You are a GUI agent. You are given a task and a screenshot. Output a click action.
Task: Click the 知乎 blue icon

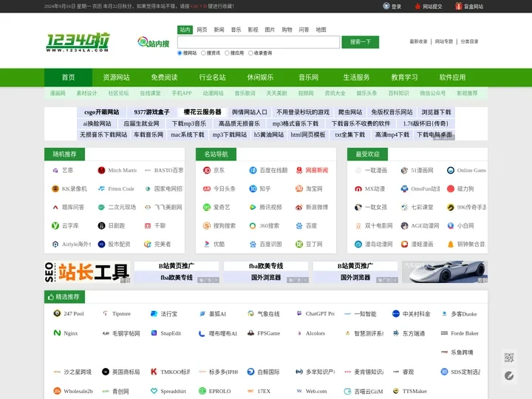(253, 188)
